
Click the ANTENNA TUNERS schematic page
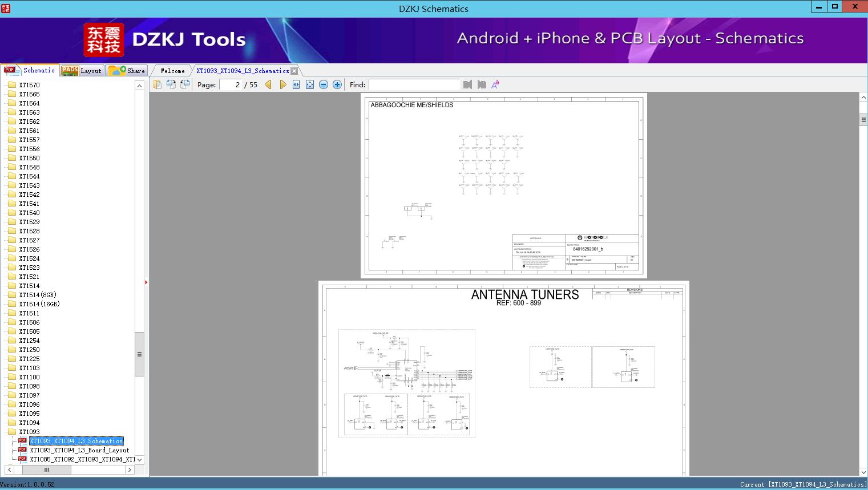pyautogui.click(x=504, y=378)
